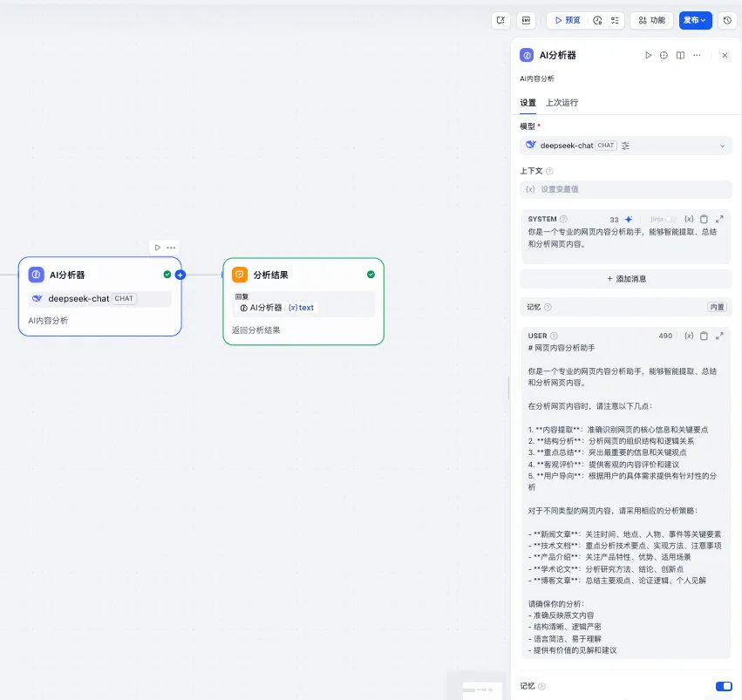
Task: Close the AI分析器 settings panel
Action: (725, 55)
